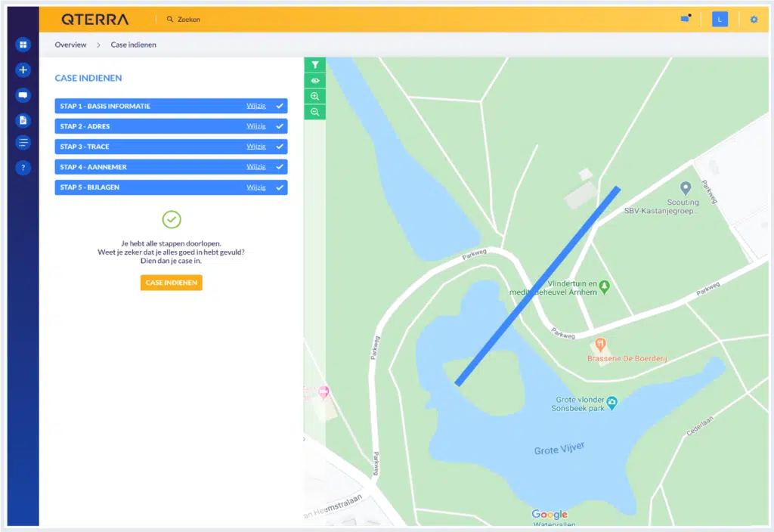Click the Zoeken search field
Image resolution: width=774 pixels, height=532 pixels.
click(188, 19)
